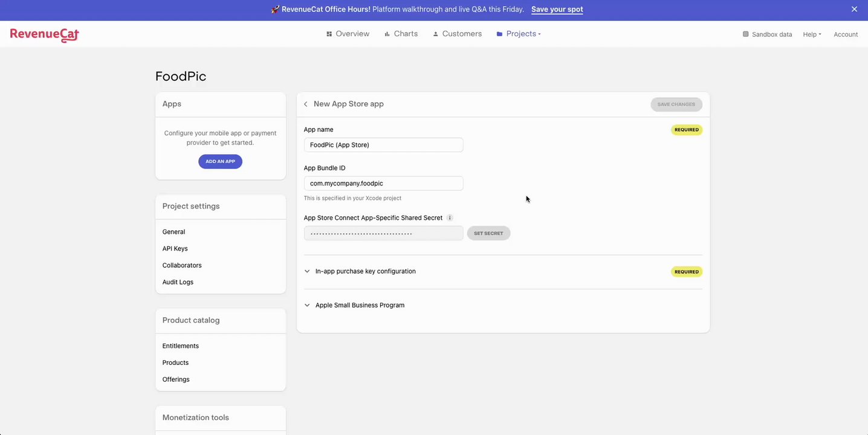Click the 'Monetization tools' panel heading
Viewport: 868px width, 435px height.
(195, 417)
